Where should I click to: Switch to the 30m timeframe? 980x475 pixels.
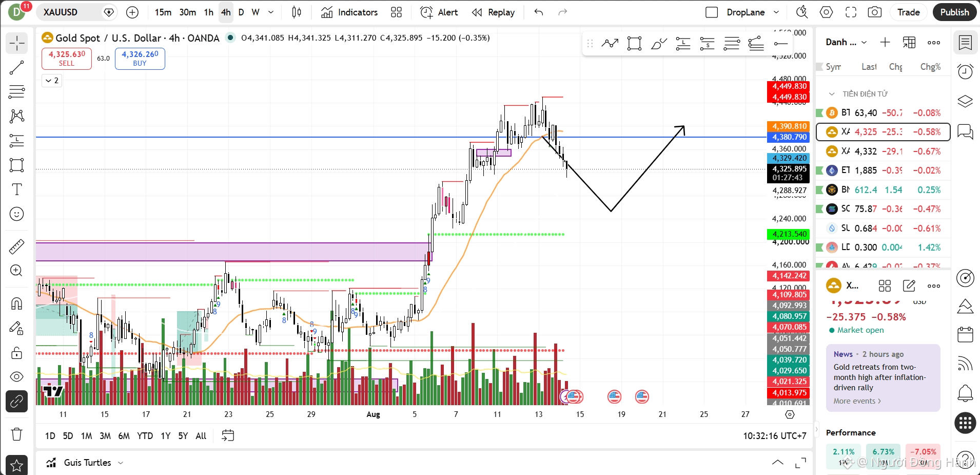[x=187, y=12]
